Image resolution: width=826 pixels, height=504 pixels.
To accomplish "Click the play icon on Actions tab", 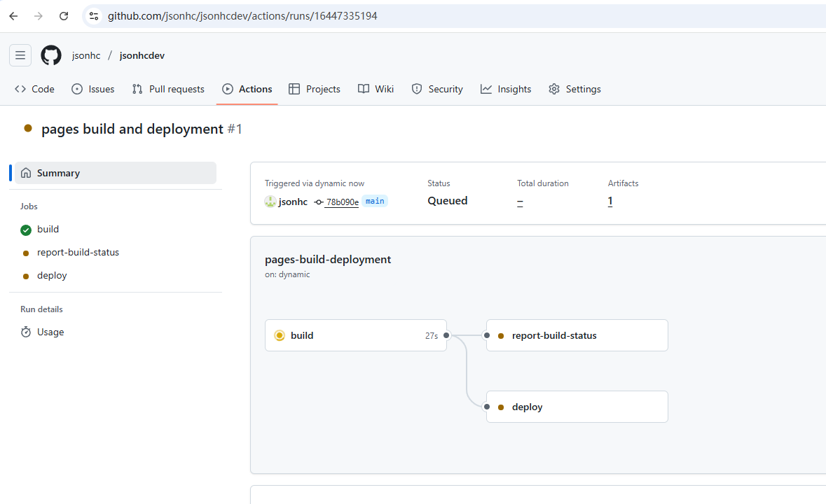I will pos(228,89).
